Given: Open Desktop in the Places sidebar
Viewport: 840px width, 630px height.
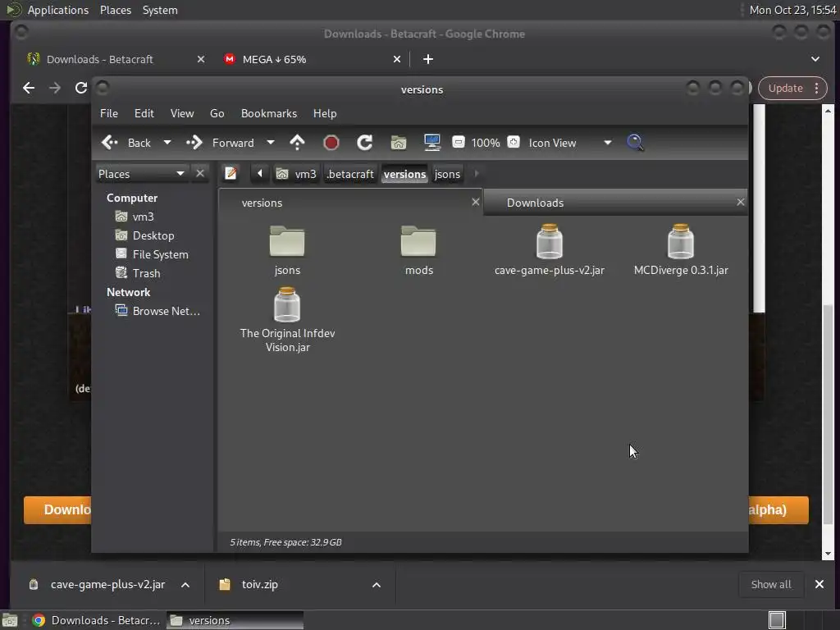Looking at the screenshot, I should pos(153,235).
